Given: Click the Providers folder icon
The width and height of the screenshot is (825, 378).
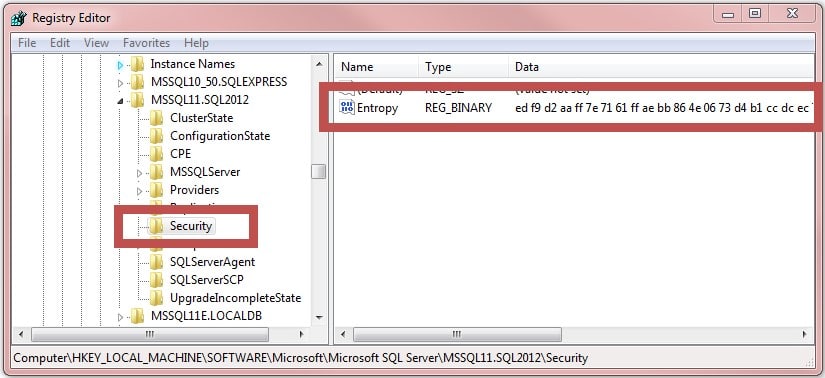Looking at the screenshot, I should tap(156, 190).
